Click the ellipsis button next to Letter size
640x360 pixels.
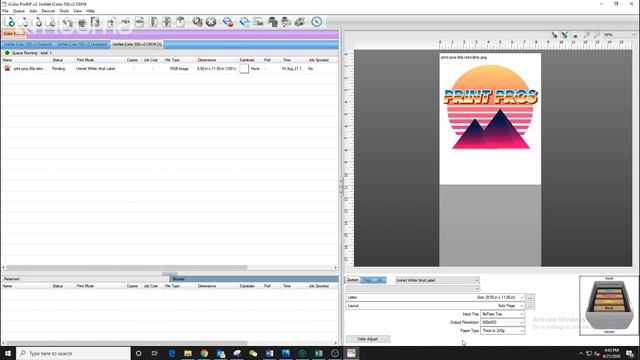click(530, 298)
